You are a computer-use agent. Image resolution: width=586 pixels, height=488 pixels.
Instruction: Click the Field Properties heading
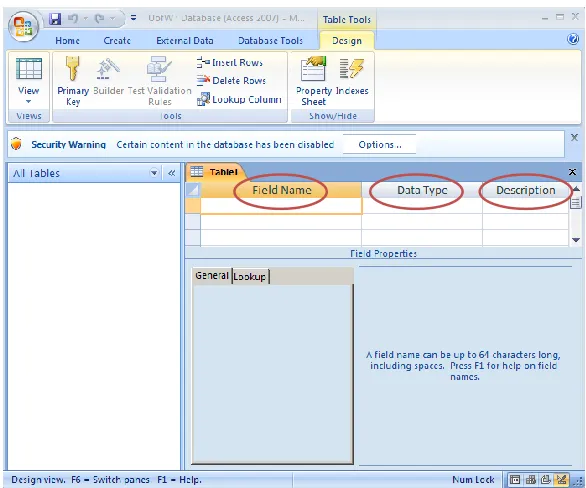pos(383,253)
